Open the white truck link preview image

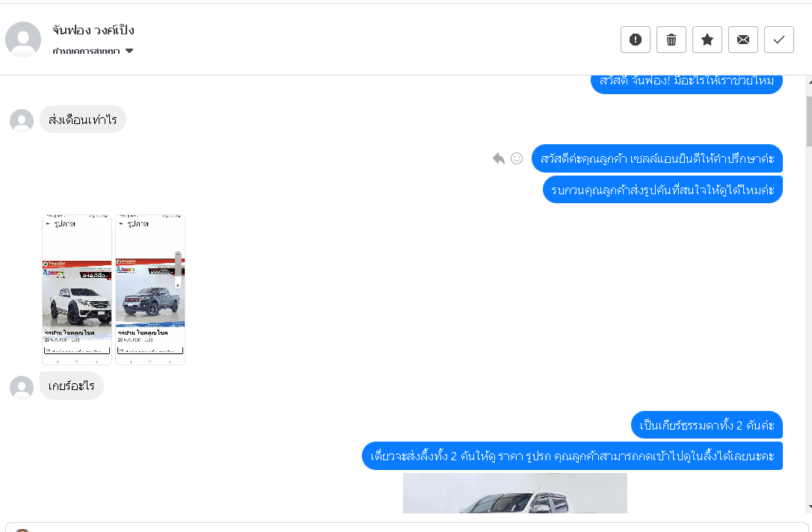coord(515,493)
